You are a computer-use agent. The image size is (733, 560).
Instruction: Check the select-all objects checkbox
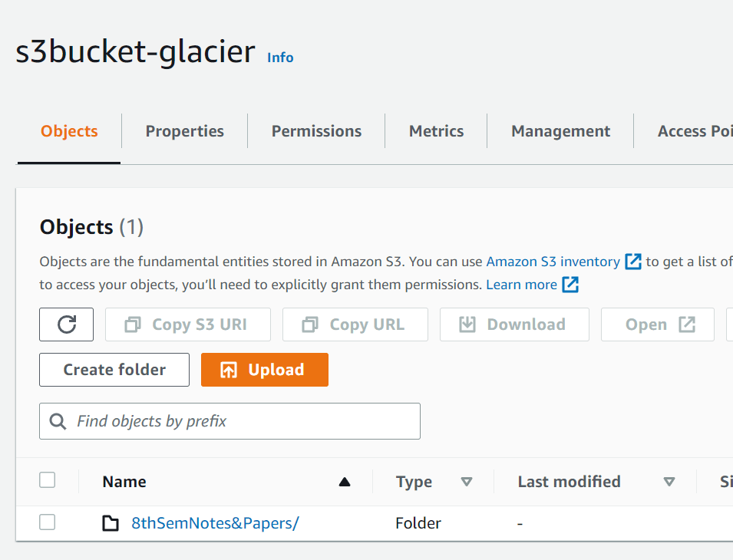(x=47, y=479)
